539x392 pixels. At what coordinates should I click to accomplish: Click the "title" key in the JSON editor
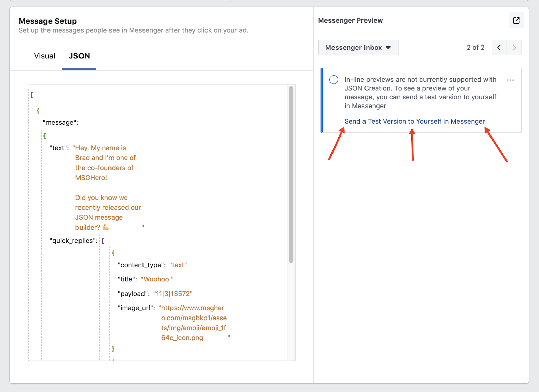(127, 279)
